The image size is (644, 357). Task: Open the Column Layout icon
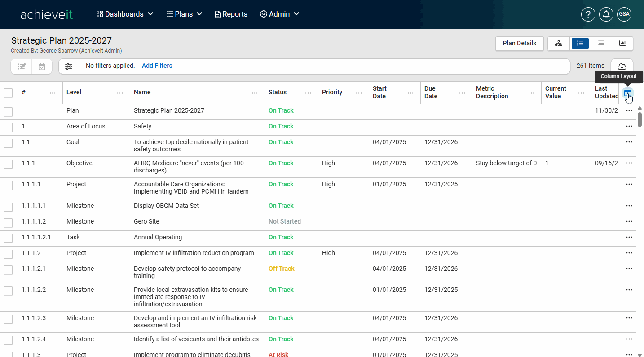tap(628, 93)
